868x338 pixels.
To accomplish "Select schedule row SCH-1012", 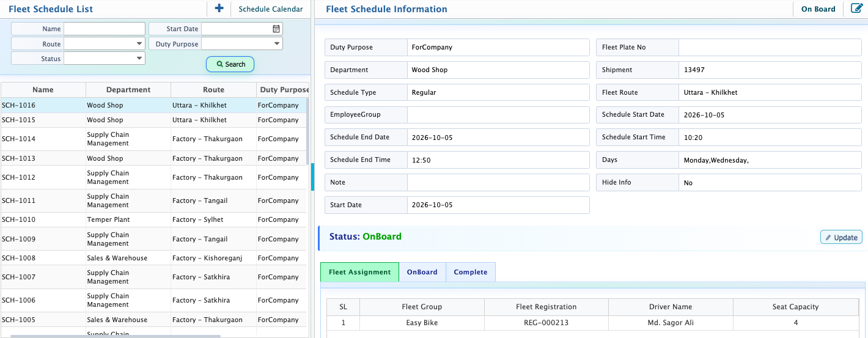I will click(153, 177).
